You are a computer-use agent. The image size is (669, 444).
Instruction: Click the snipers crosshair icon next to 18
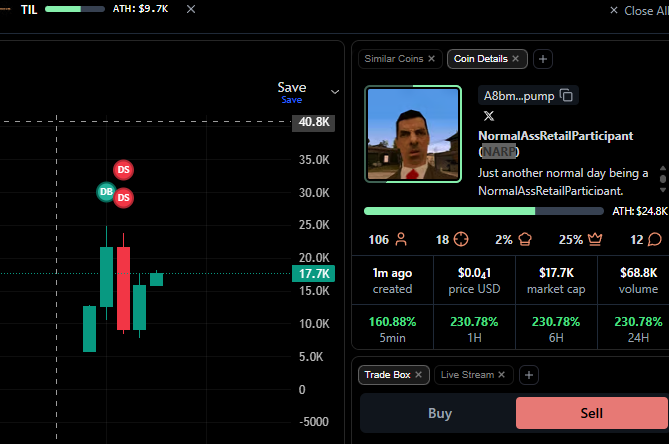(x=461, y=239)
